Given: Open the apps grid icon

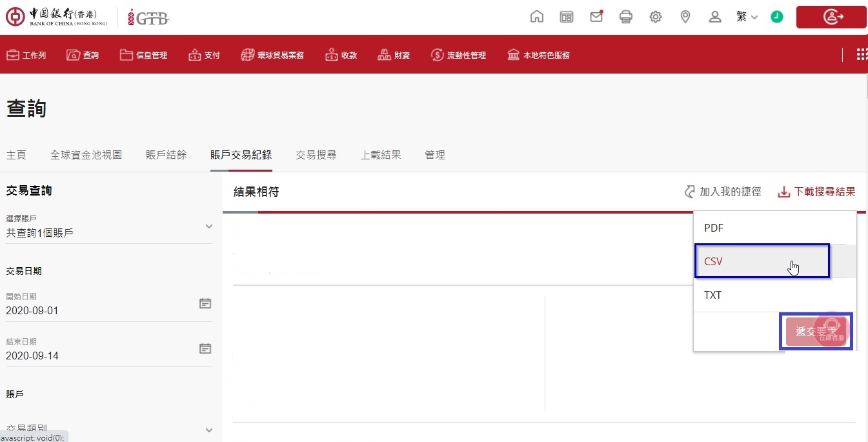Looking at the screenshot, I should (x=862, y=55).
